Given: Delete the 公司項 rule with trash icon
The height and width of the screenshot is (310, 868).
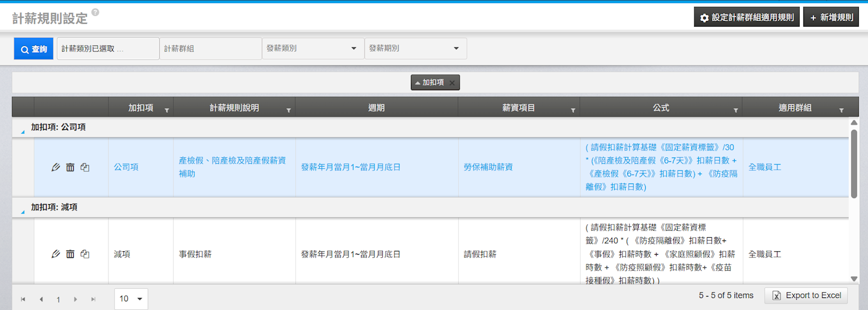Looking at the screenshot, I should coord(70,167).
